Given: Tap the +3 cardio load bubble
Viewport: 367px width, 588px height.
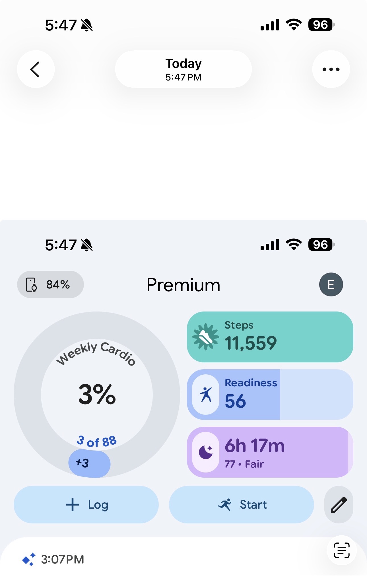Looking at the screenshot, I should (89, 463).
